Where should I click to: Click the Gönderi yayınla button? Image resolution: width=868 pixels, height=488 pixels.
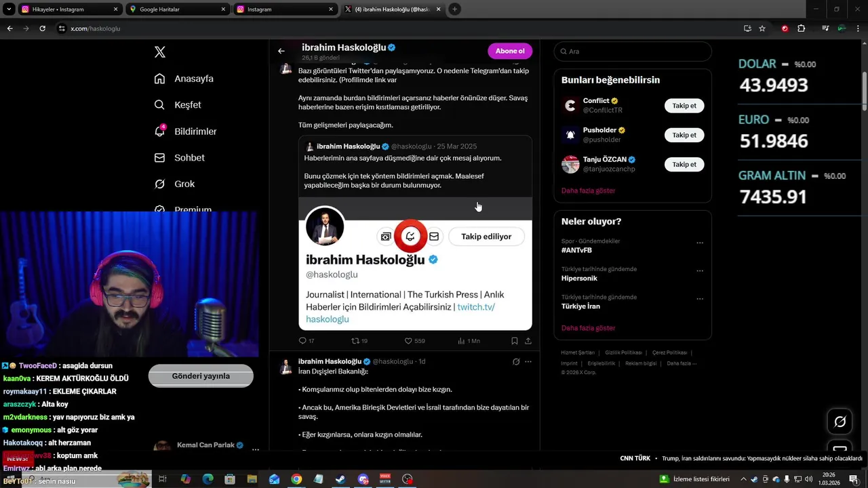pyautogui.click(x=201, y=376)
